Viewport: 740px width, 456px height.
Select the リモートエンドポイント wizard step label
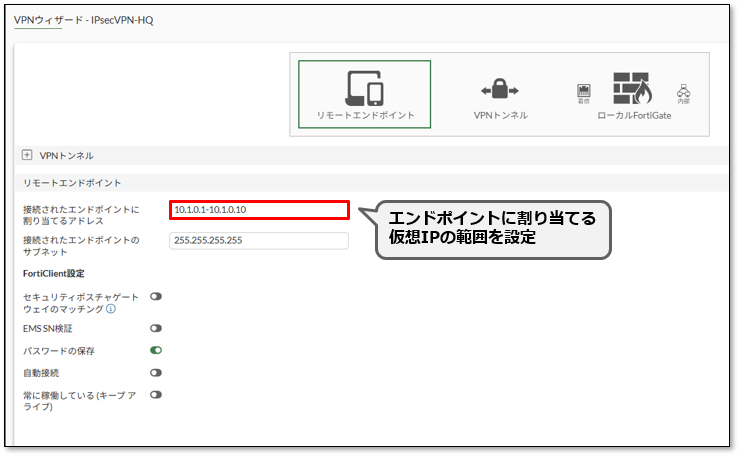(x=364, y=116)
